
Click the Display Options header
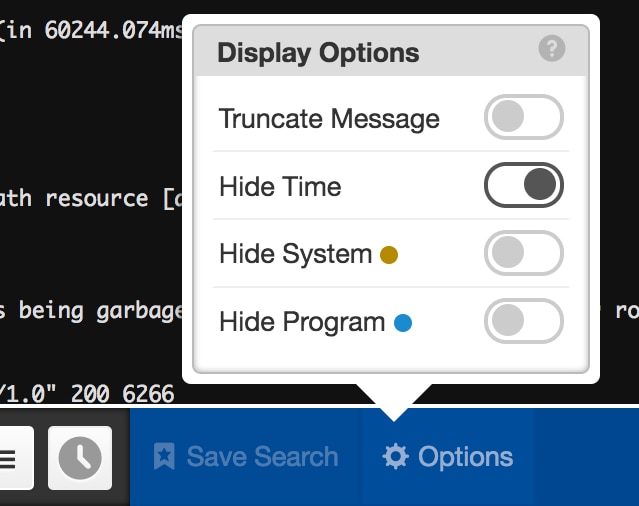pyautogui.click(x=318, y=53)
